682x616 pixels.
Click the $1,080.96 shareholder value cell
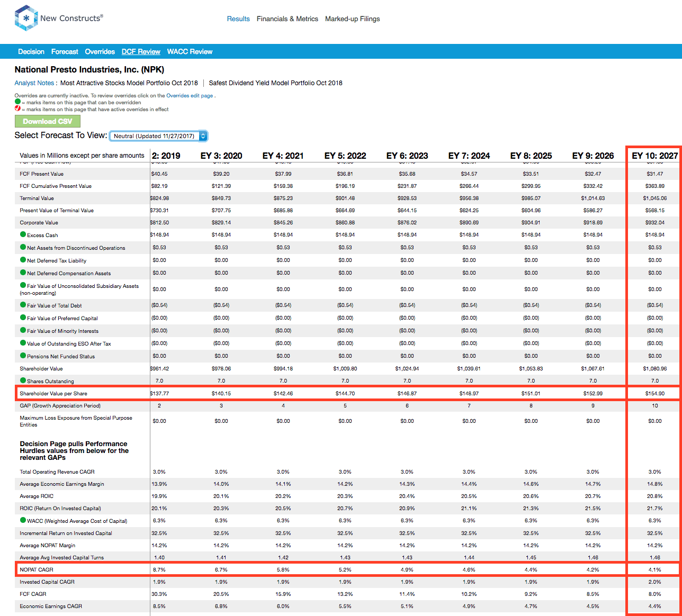tap(655, 368)
